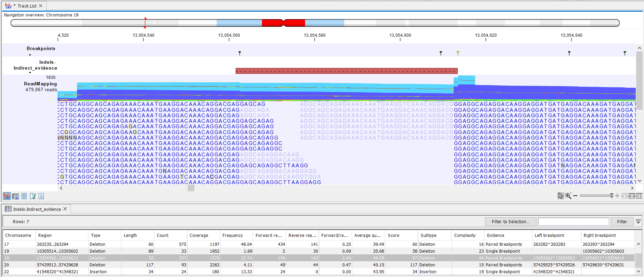This screenshot has width=644, height=277.
Task: Expand the Indels-Indirect_evidence track arrow
Action: pos(30,73)
